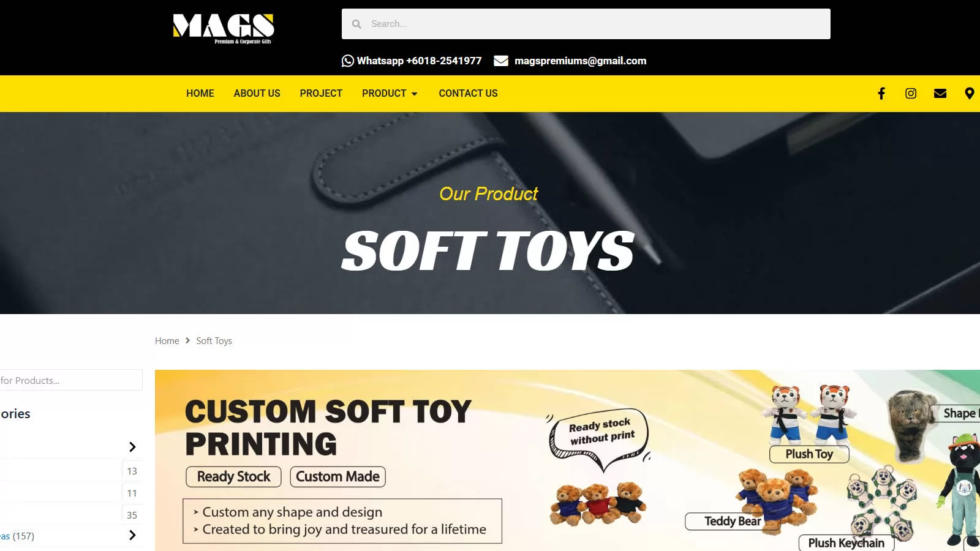Open the Facebook icon link
This screenshot has width=980, height=551.
click(x=881, y=94)
